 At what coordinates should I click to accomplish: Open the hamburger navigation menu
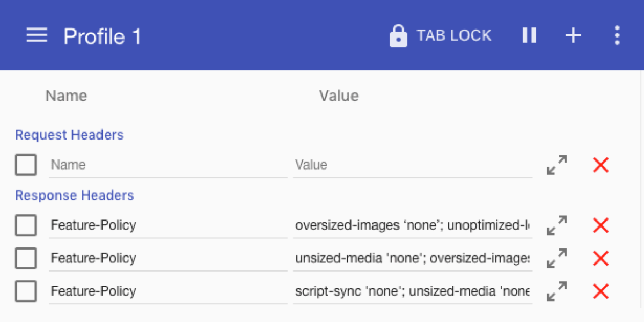pyautogui.click(x=36, y=36)
